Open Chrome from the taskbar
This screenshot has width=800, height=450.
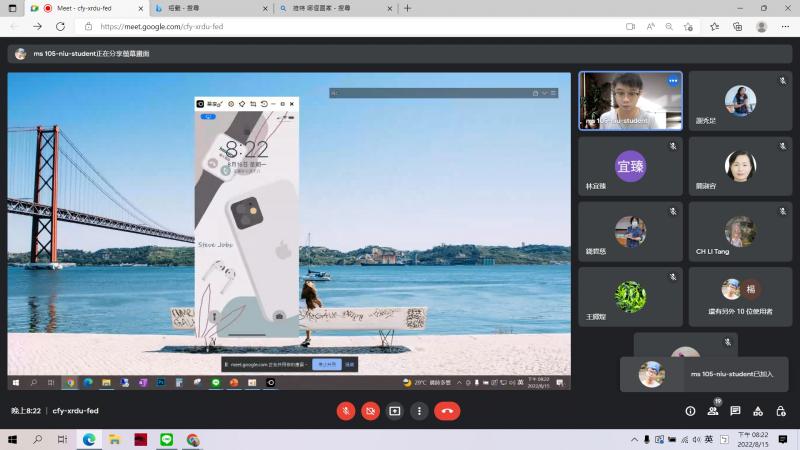click(x=192, y=439)
